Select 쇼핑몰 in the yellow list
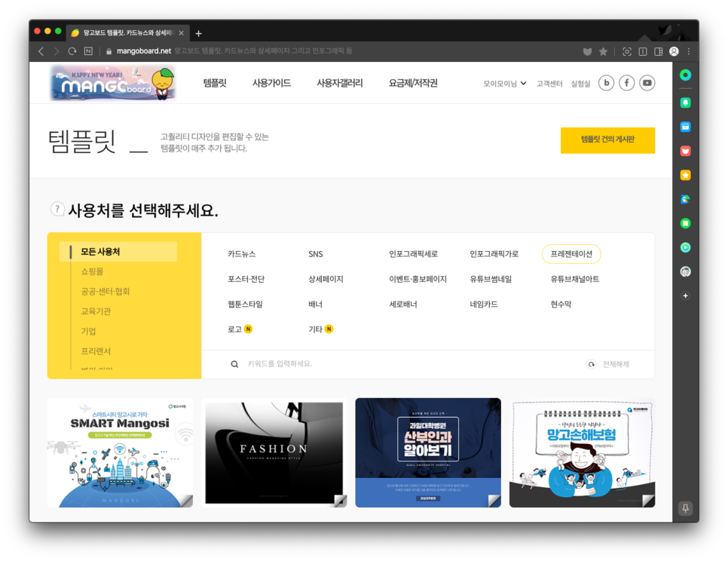The image size is (728, 561). click(92, 271)
